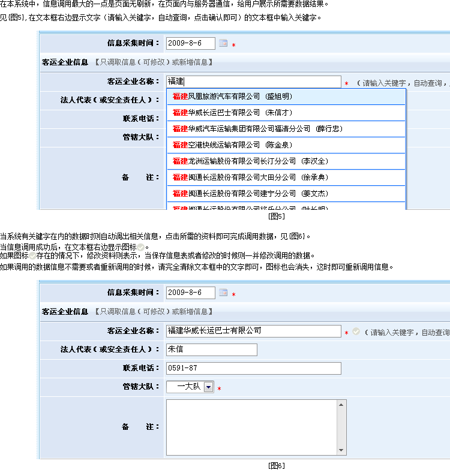450x476 pixels.
Task: Choose 福建华威汽车运输集团有限公司福清分公司 suggestion
Action: click(286, 129)
